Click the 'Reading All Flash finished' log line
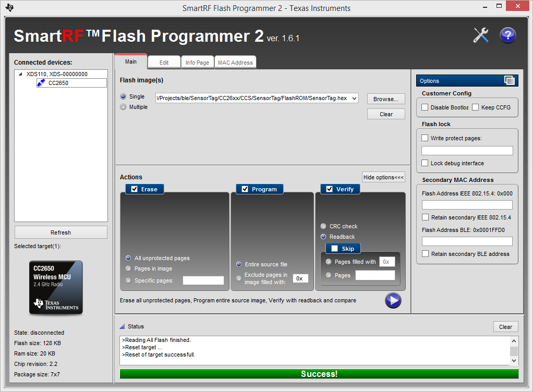 [156, 340]
